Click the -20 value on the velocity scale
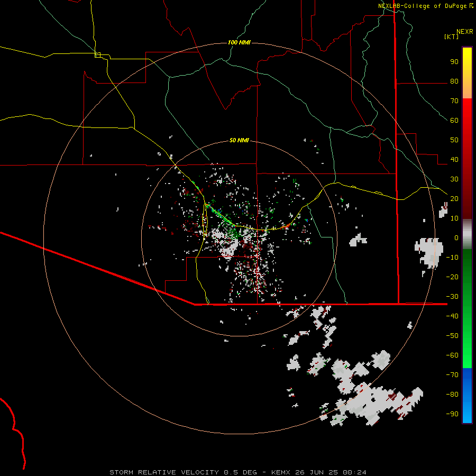Viewport: 476px width, 476px height. pyautogui.click(x=452, y=277)
